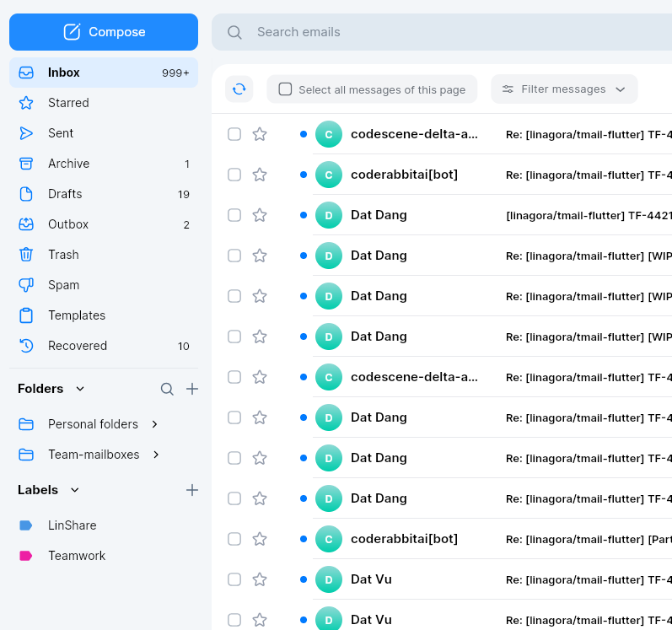Expand Team-mailboxes arrow
The width and height of the screenshot is (672, 630).
(156, 455)
